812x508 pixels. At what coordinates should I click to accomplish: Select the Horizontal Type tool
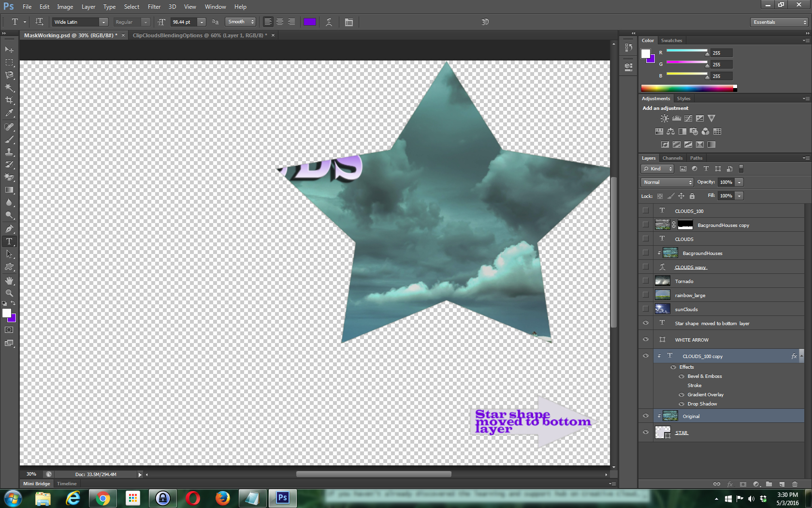coord(9,241)
